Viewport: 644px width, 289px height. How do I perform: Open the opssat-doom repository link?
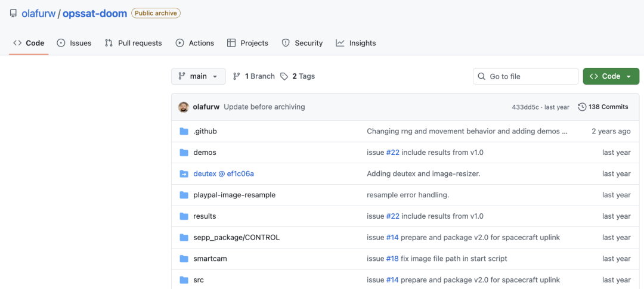[x=95, y=14]
